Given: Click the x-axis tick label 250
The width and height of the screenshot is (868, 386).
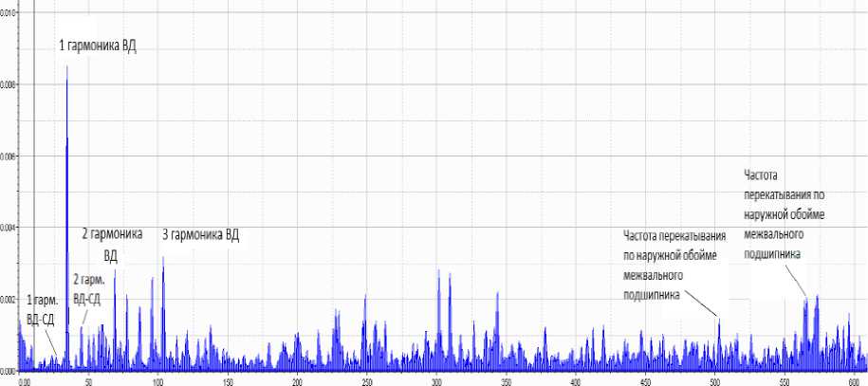Looking at the screenshot, I should click(x=367, y=381).
